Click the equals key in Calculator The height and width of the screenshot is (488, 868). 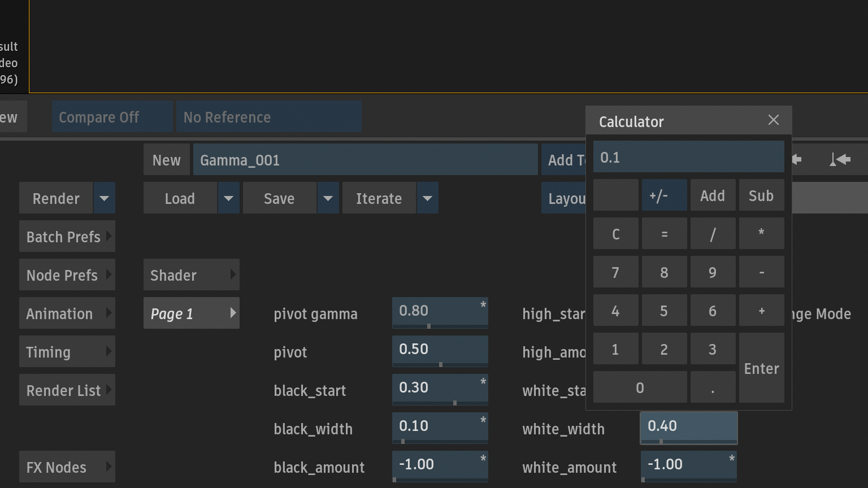click(665, 234)
